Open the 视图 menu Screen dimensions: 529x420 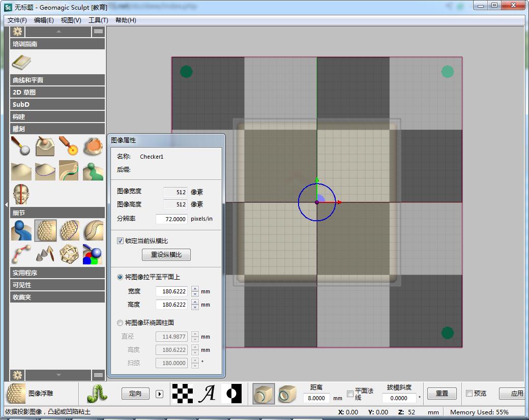(x=71, y=20)
